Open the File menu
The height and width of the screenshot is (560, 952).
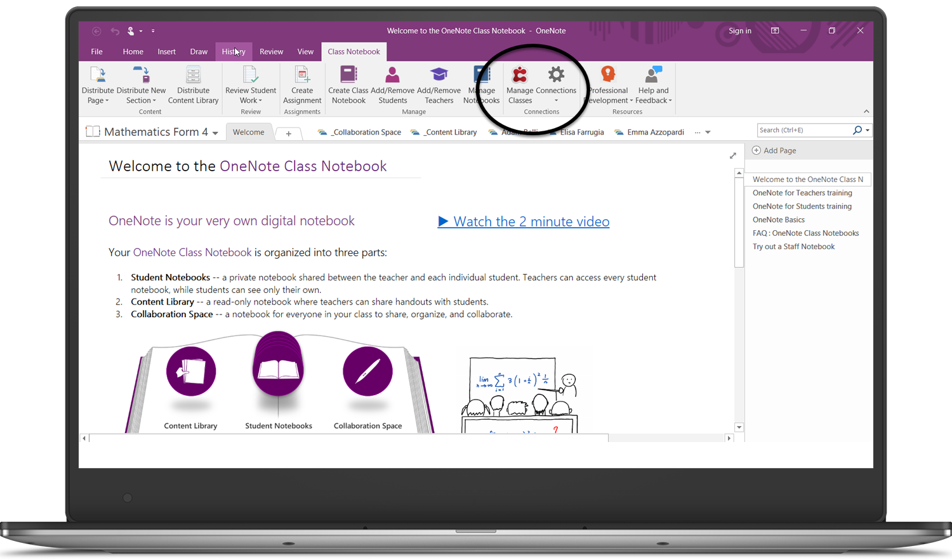(96, 51)
